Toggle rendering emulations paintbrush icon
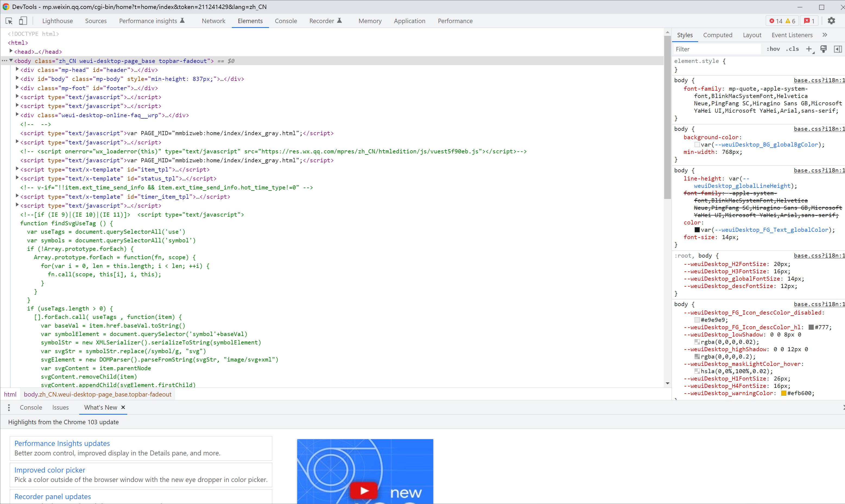 [824, 49]
